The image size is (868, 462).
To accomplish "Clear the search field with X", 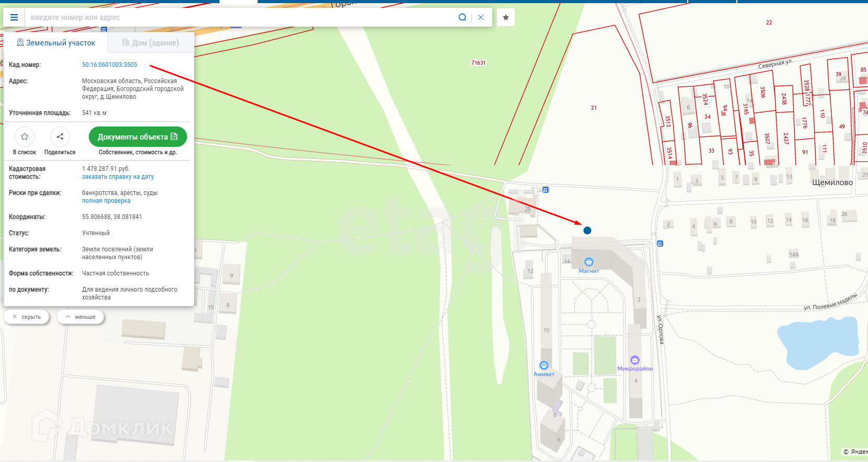I will pyautogui.click(x=481, y=17).
